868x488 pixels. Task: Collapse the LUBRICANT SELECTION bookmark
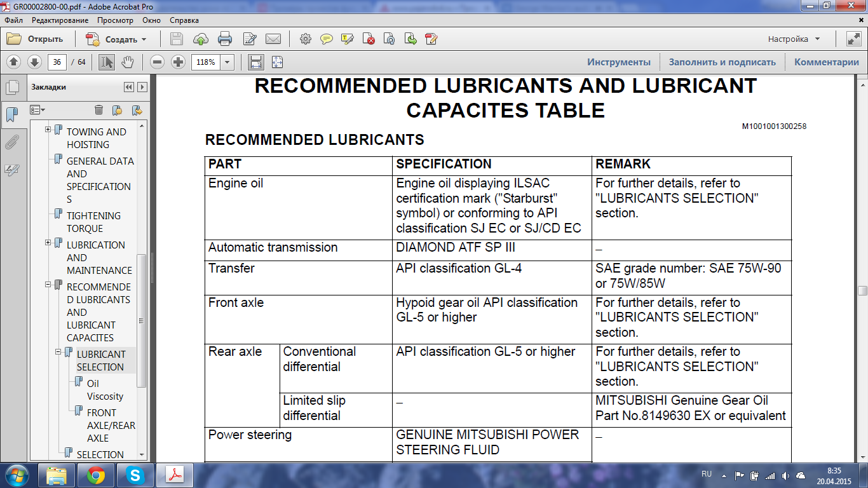tap(58, 352)
